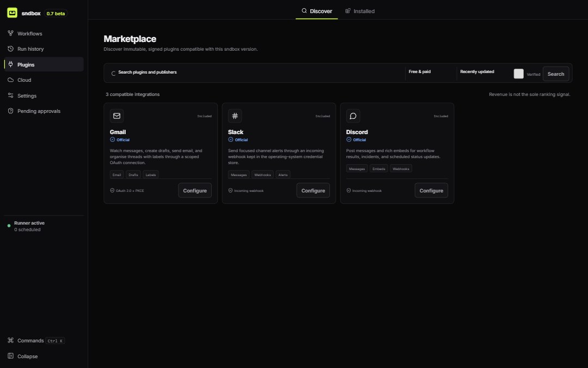This screenshot has height=368, width=588.
Task: Open Settings from the sidebar
Action: pos(44,96)
